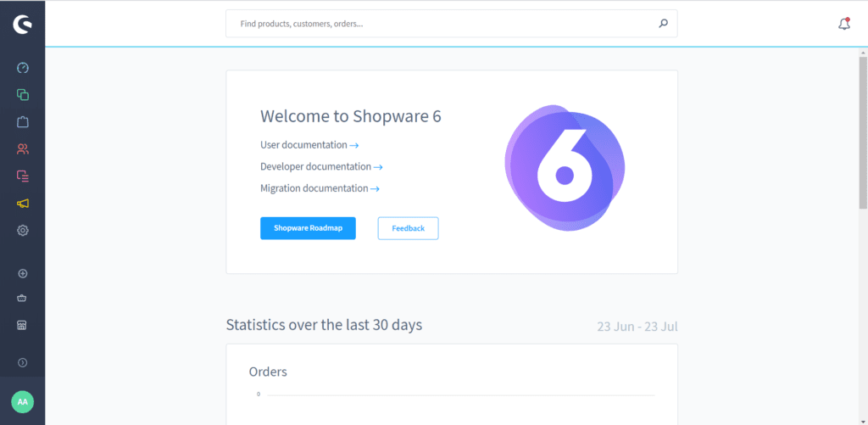
Task: Open the AA user avatar menu
Action: [23, 401]
